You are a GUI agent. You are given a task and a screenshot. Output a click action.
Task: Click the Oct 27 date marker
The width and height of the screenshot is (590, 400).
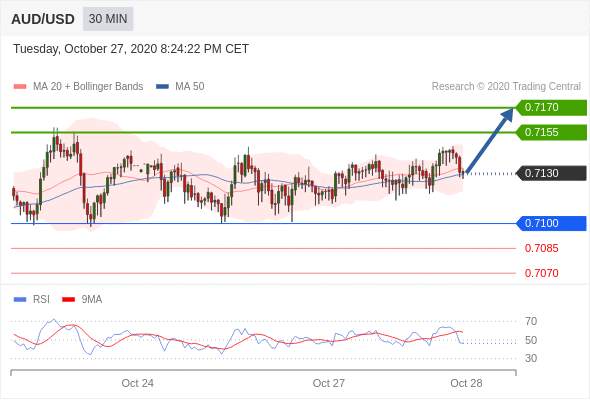click(x=328, y=383)
